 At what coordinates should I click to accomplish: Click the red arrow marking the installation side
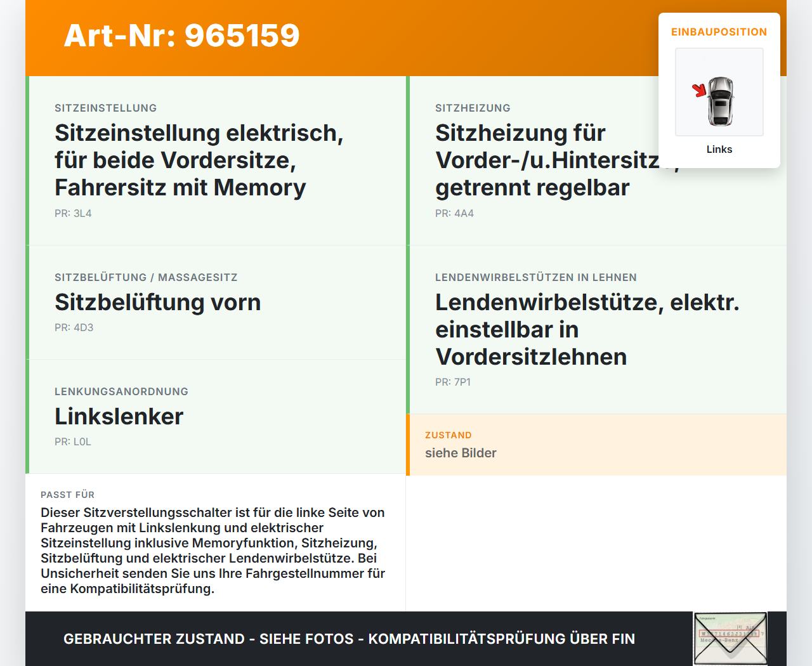pyautogui.click(x=700, y=91)
